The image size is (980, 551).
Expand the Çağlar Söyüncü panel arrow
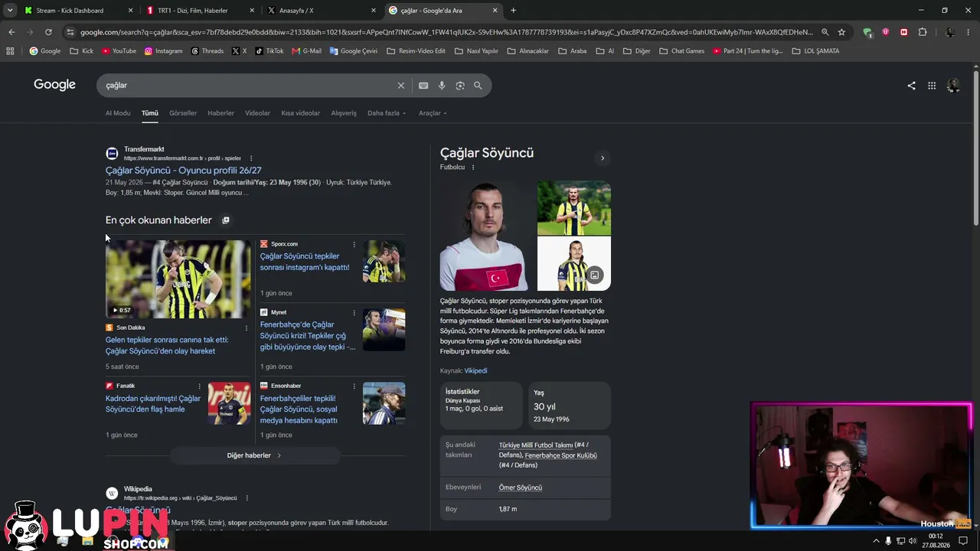coord(603,158)
